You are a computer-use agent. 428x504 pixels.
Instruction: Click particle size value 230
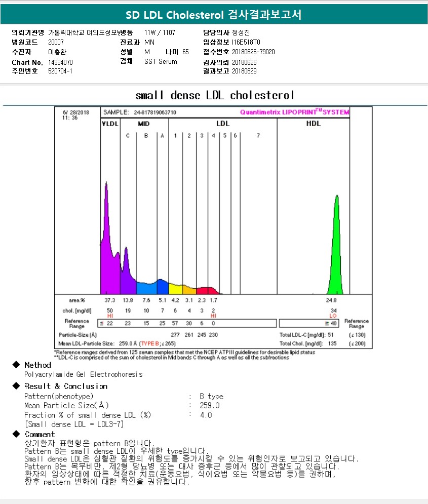(x=213, y=335)
